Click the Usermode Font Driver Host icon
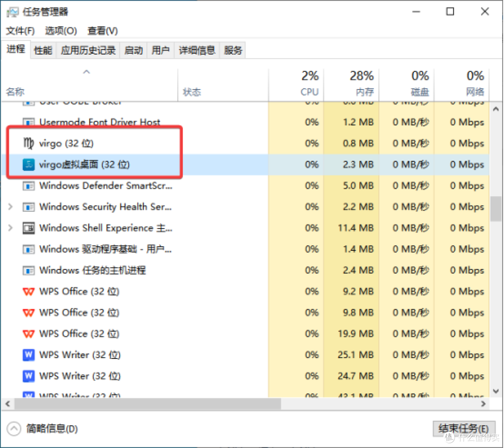504x448 pixels. tap(28, 122)
